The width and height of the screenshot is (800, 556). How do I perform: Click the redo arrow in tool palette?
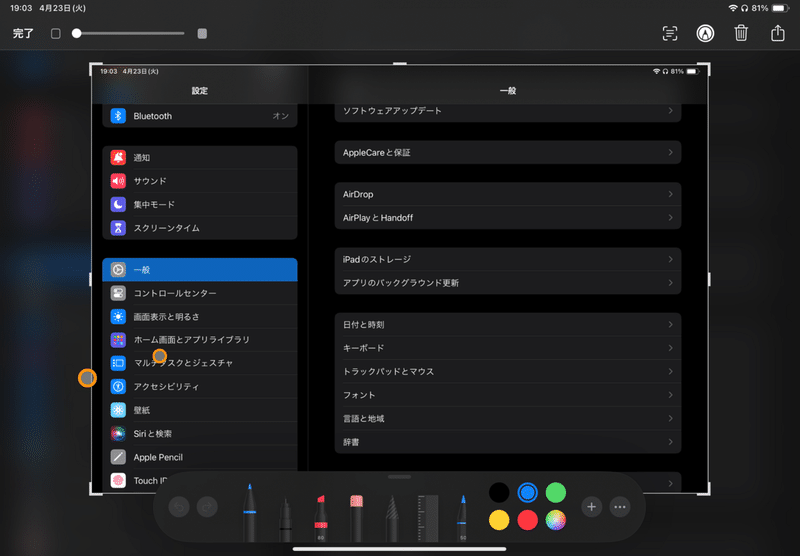click(x=207, y=507)
